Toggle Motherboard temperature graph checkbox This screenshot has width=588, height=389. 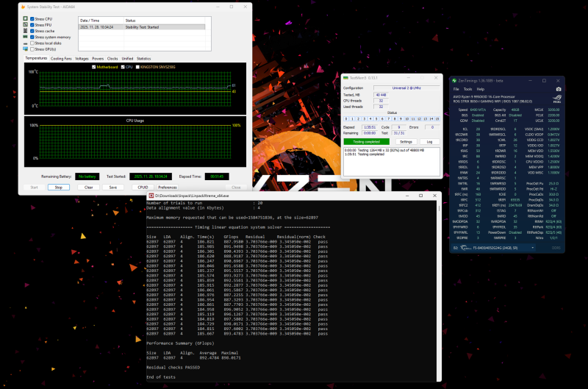(94, 67)
